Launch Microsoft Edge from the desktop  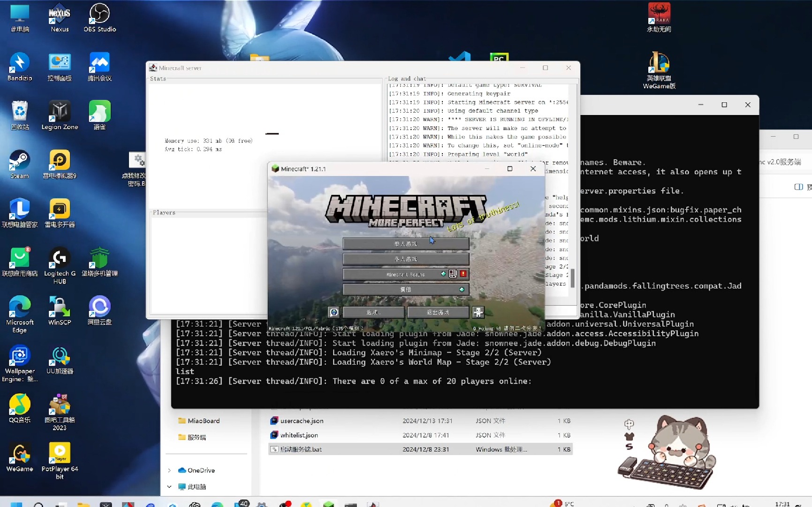(20, 315)
